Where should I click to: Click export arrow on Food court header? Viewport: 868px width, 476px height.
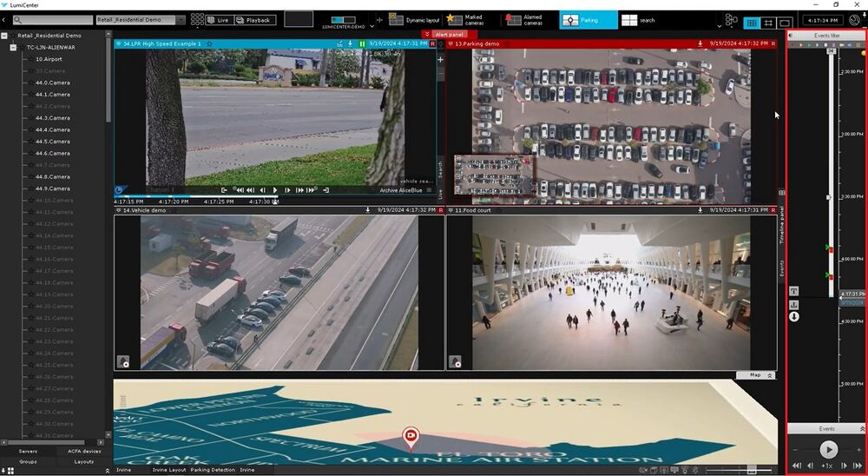coord(700,210)
